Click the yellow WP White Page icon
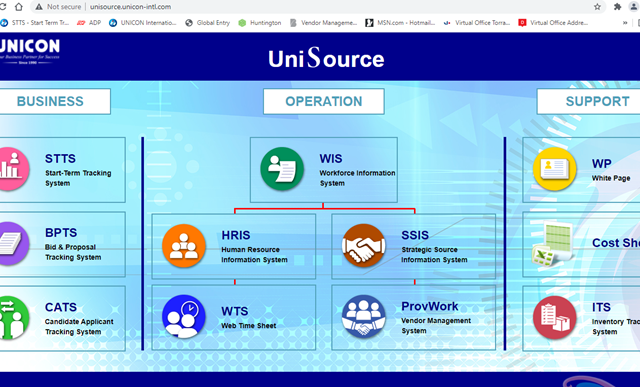Viewport: 640px width, 387px height. (x=555, y=169)
